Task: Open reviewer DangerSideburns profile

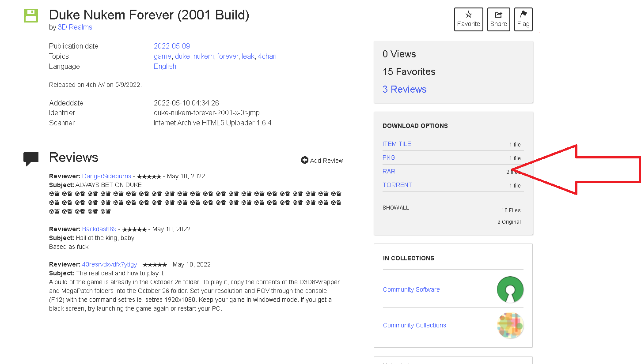Action: click(x=106, y=176)
